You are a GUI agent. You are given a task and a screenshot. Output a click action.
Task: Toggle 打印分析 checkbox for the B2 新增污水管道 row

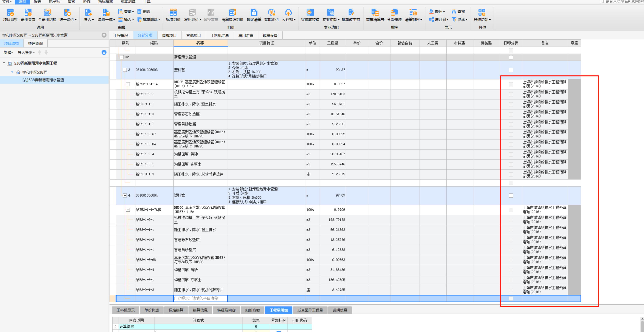(511, 57)
